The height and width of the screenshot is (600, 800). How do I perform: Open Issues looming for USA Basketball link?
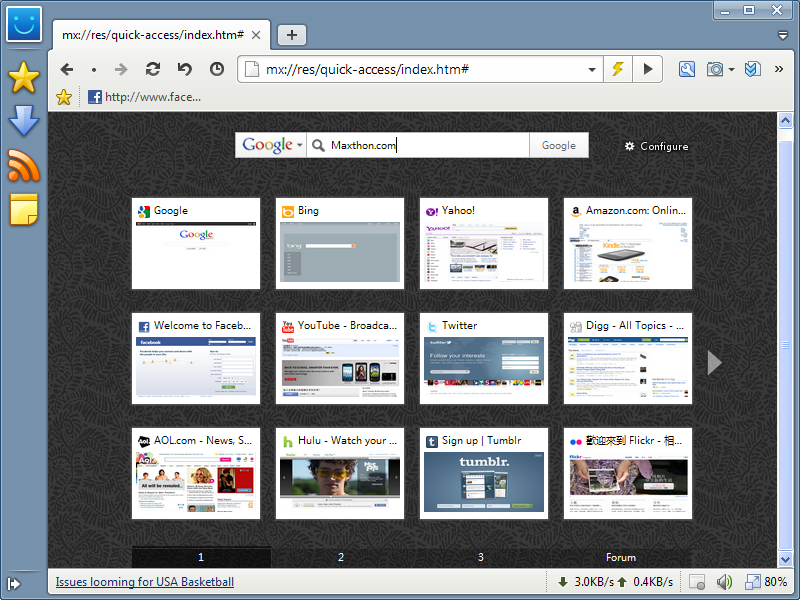tap(144, 582)
